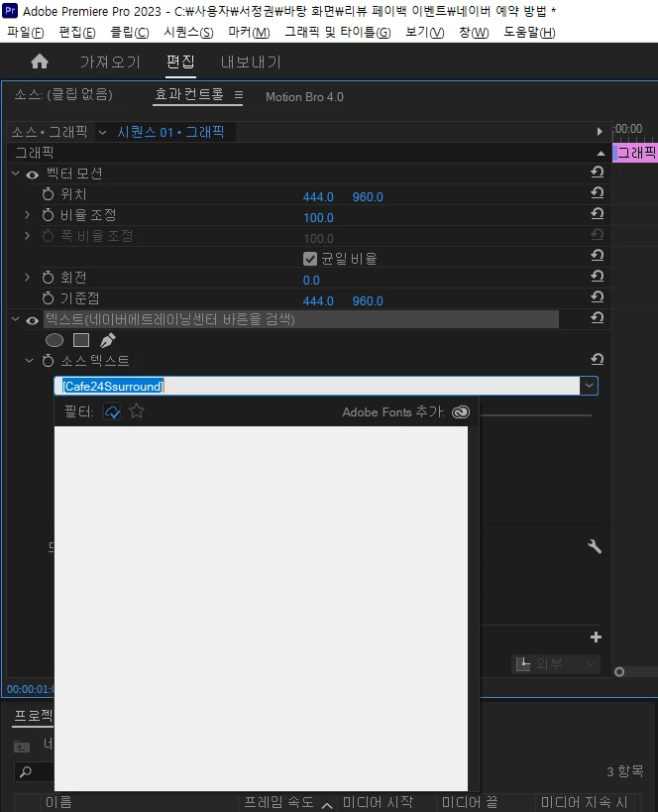Create a 4-point polygon mask

coord(81,340)
